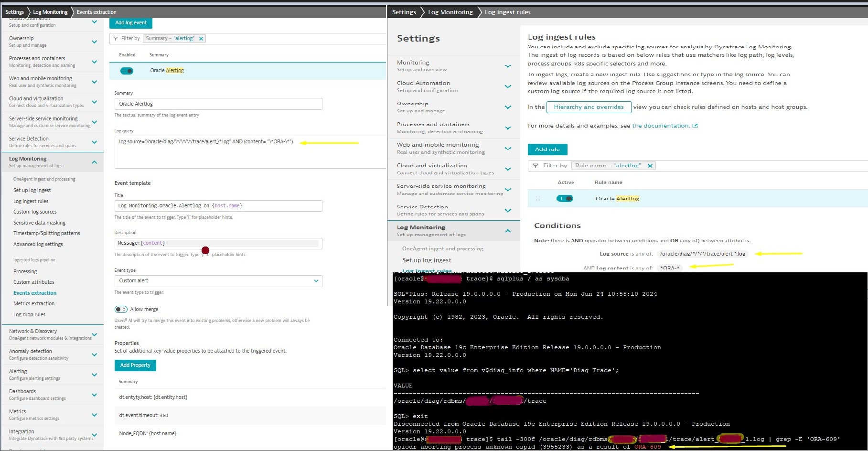868x451 pixels.
Task: Click the external link icon beside documentation
Action: (x=695, y=126)
